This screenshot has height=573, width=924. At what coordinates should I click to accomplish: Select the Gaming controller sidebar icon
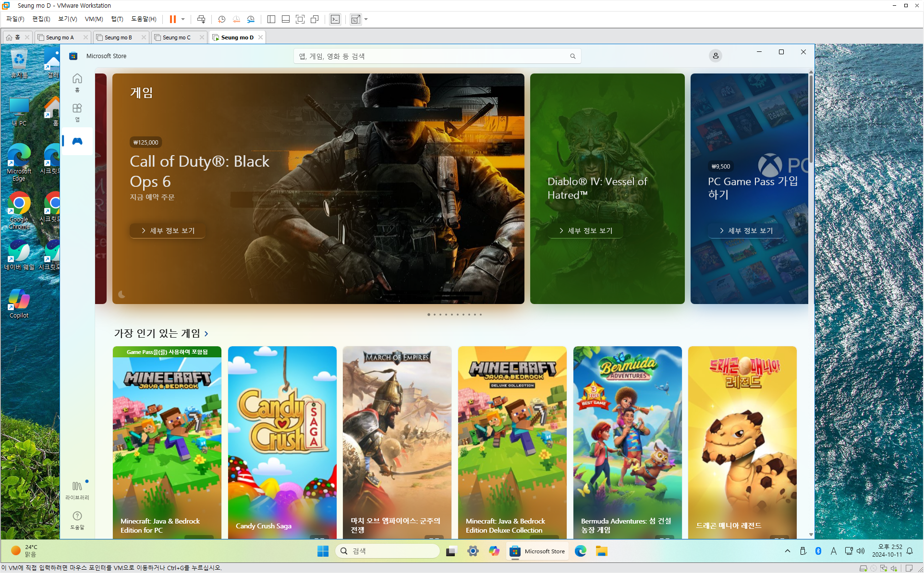coord(77,141)
